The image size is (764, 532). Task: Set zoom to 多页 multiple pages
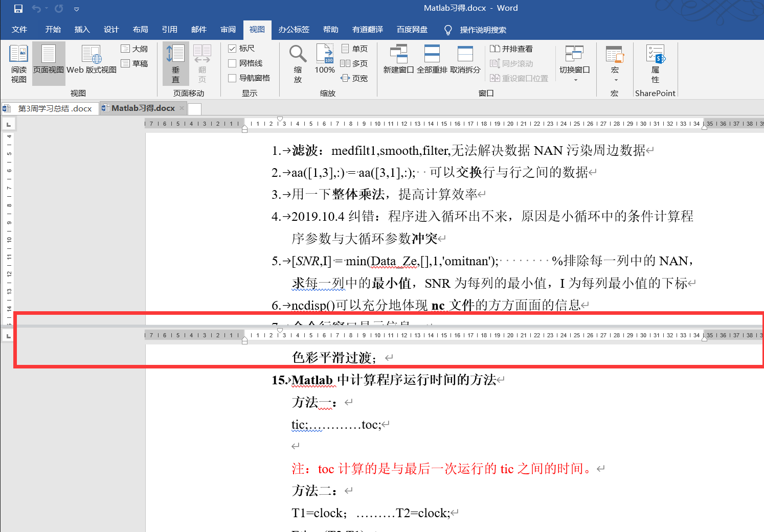click(x=354, y=63)
